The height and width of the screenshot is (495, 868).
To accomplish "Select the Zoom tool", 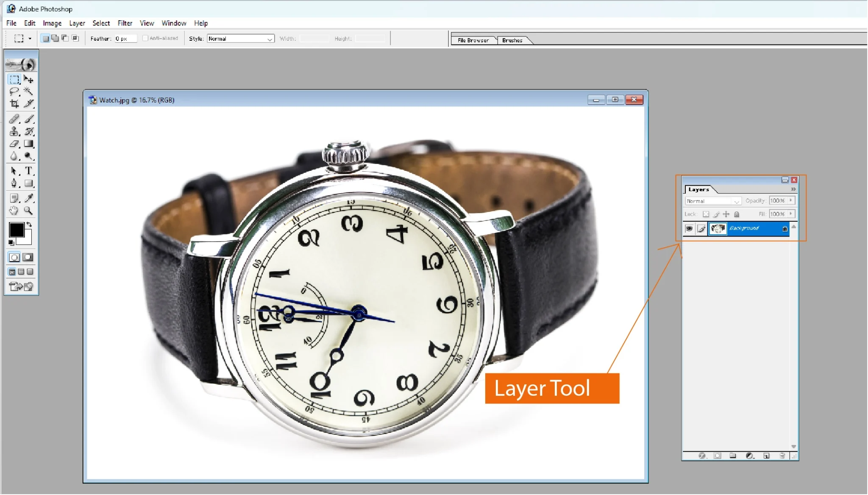I will tap(28, 210).
